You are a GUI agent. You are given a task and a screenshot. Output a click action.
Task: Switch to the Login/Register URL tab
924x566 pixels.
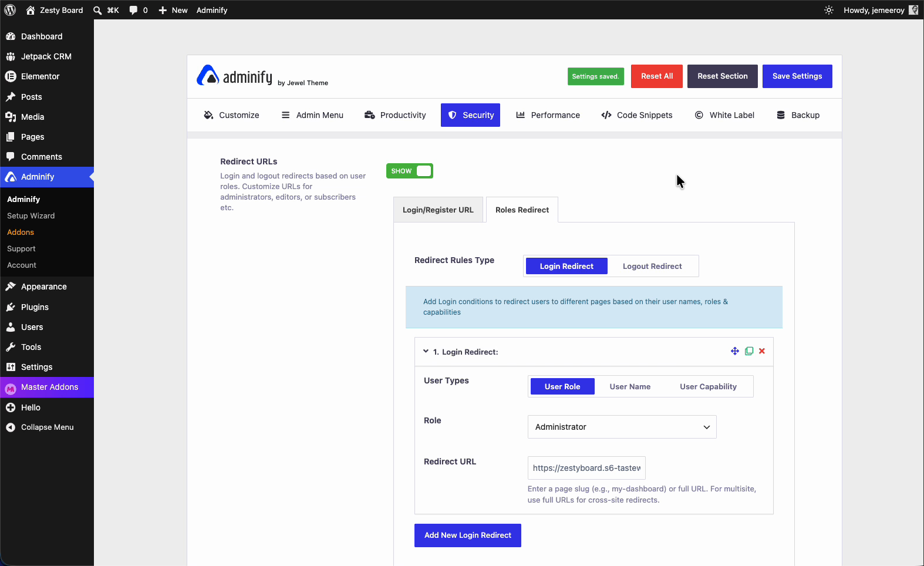(x=438, y=210)
